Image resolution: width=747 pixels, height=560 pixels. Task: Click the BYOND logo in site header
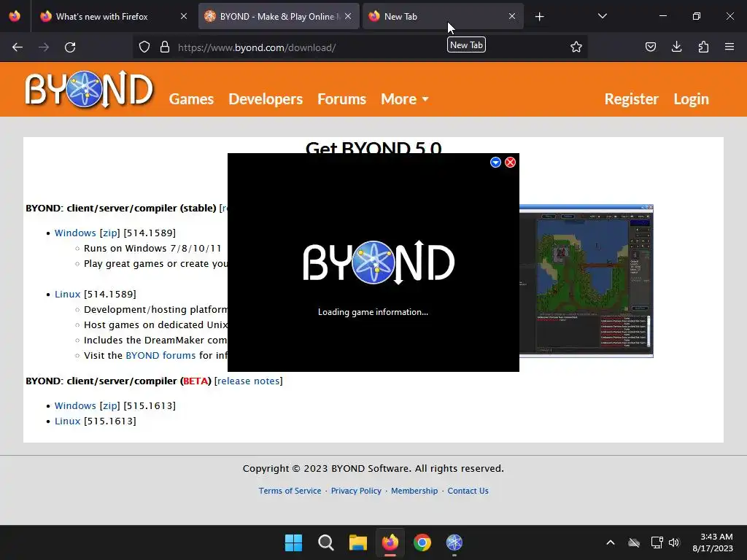89,90
